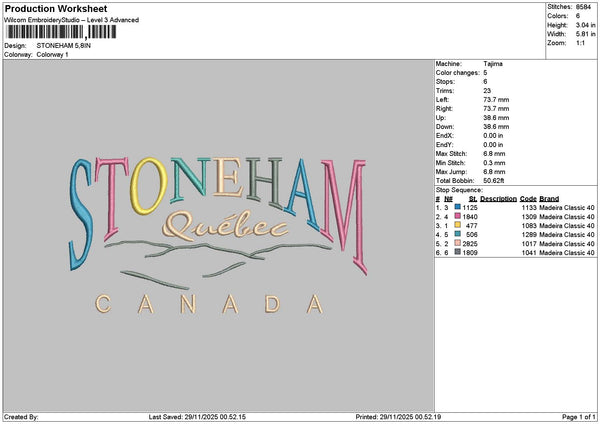Click the Machine value 'Tajima'

493,64
